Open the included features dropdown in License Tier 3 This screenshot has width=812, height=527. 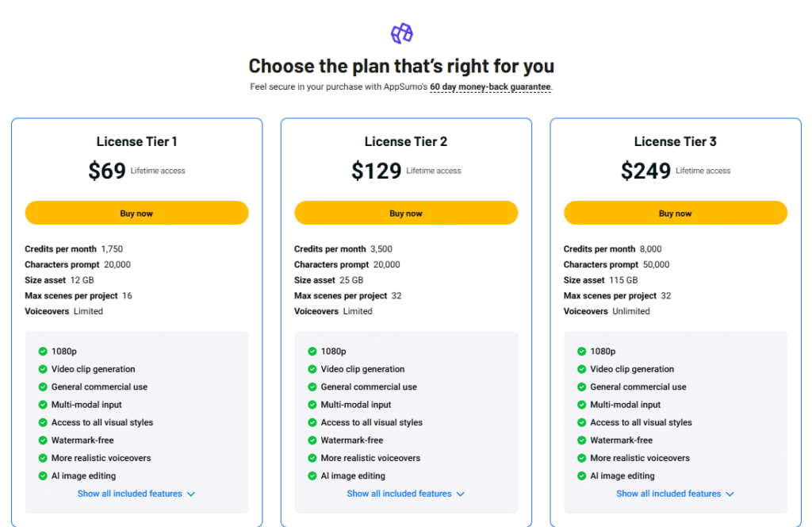[x=675, y=493]
